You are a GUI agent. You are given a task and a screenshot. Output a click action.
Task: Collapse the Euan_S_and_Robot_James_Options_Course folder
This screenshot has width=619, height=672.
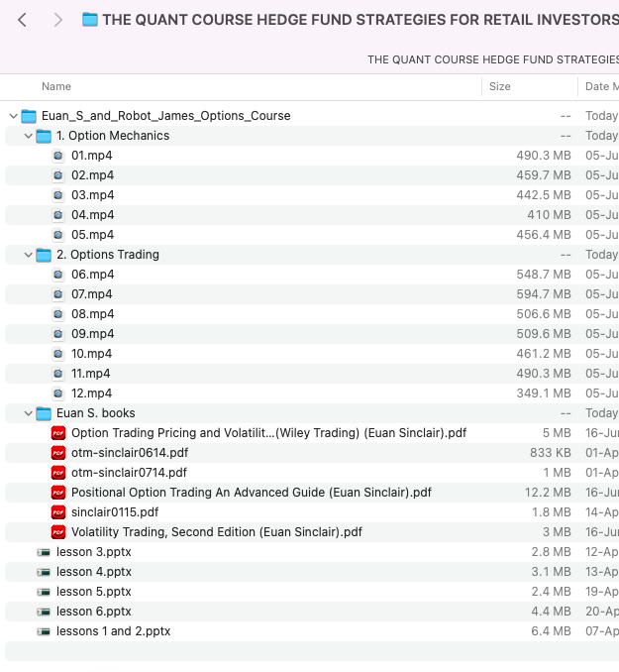point(13,116)
